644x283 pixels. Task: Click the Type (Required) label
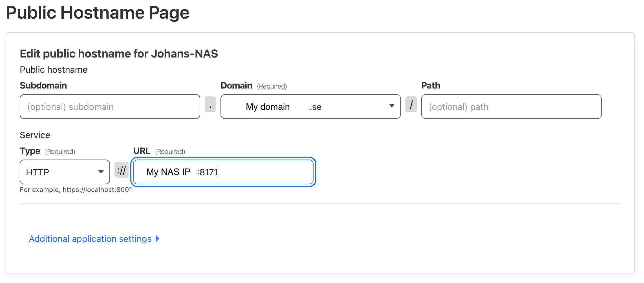(x=47, y=151)
